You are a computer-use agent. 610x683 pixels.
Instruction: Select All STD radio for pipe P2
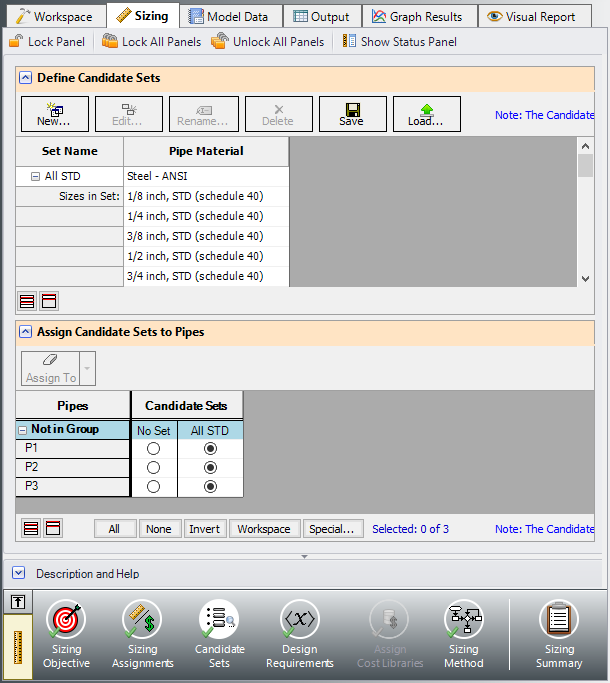click(210, 468)
